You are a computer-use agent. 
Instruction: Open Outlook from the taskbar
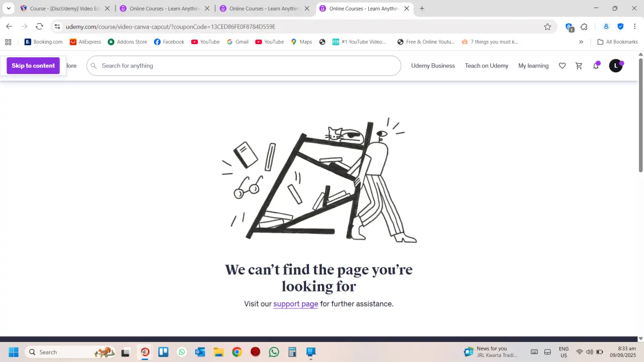click(200, 352)
